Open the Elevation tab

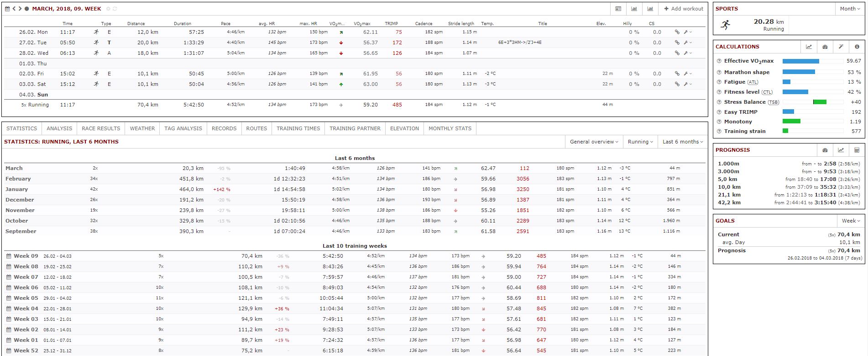click(x=404, y=128)
